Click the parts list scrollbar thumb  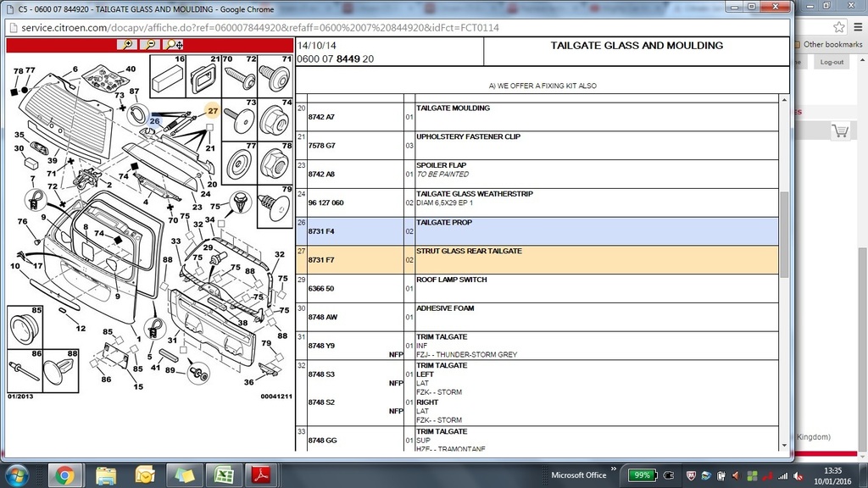[x=784, y=234]
